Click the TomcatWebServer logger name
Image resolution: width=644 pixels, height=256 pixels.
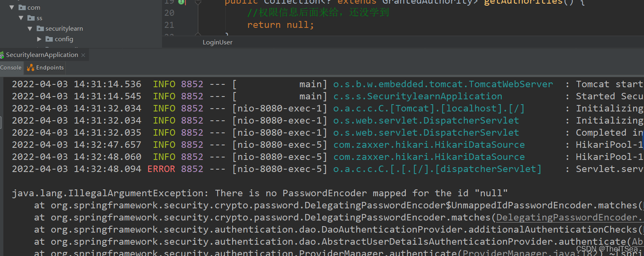(x=443, y=84)
